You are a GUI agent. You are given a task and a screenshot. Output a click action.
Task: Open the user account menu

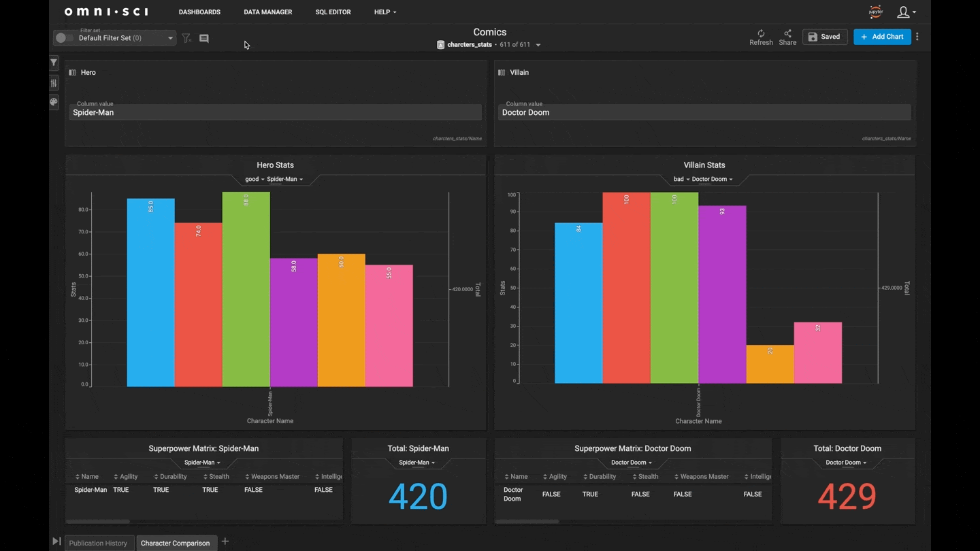(x=906, y=12)
